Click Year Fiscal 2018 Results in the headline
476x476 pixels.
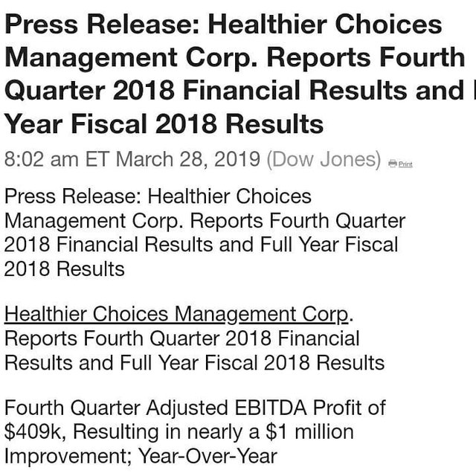coord(164,123)
